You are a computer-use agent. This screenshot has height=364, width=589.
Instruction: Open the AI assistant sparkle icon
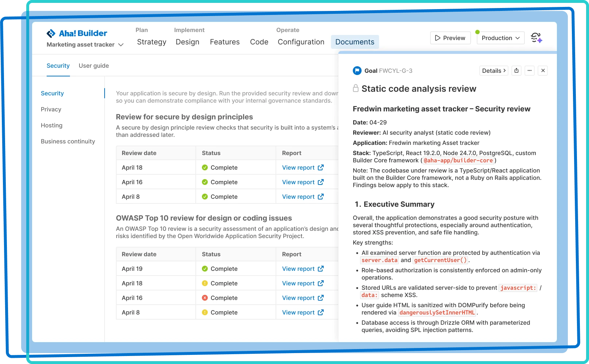point(537,38)
